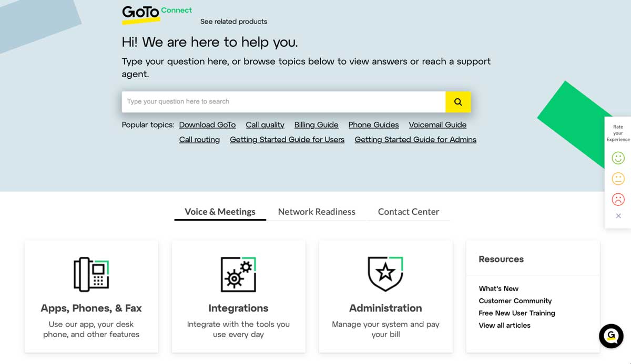Select the Voice & Meetings tab
This screenshot has height=364, width=631.
(x=220, y=212)
